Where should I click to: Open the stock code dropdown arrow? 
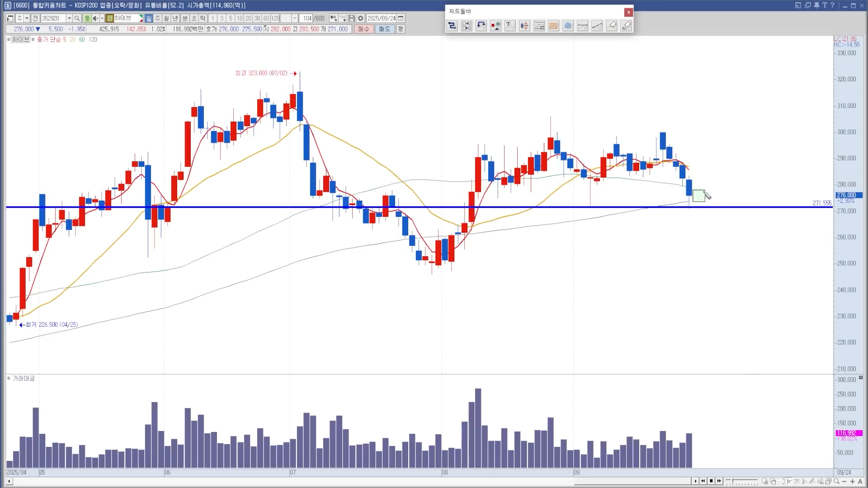tap(69, 19)
